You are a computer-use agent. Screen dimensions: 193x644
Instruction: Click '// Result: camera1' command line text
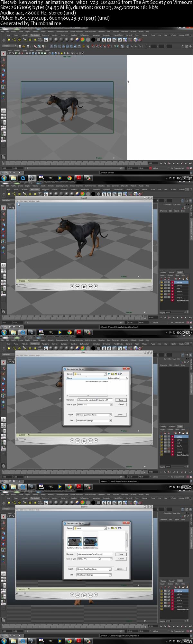click(x=107, y=173)
